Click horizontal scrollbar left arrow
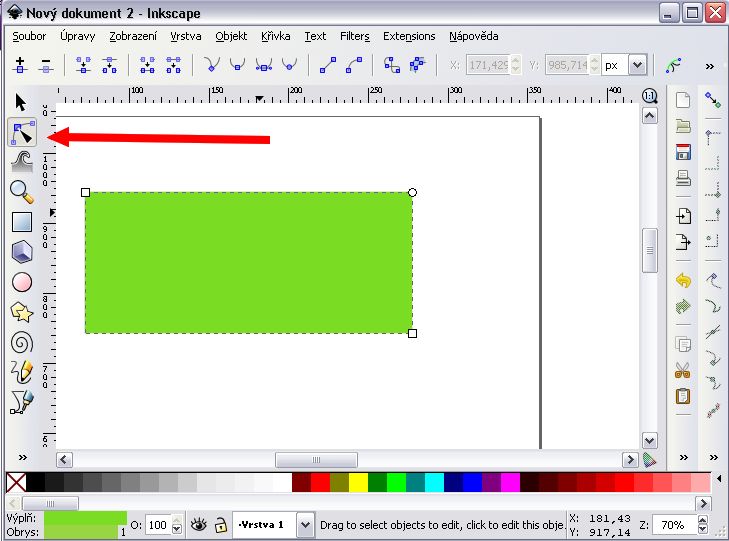This screenshot has width=729, height=541. click(64, 460)
